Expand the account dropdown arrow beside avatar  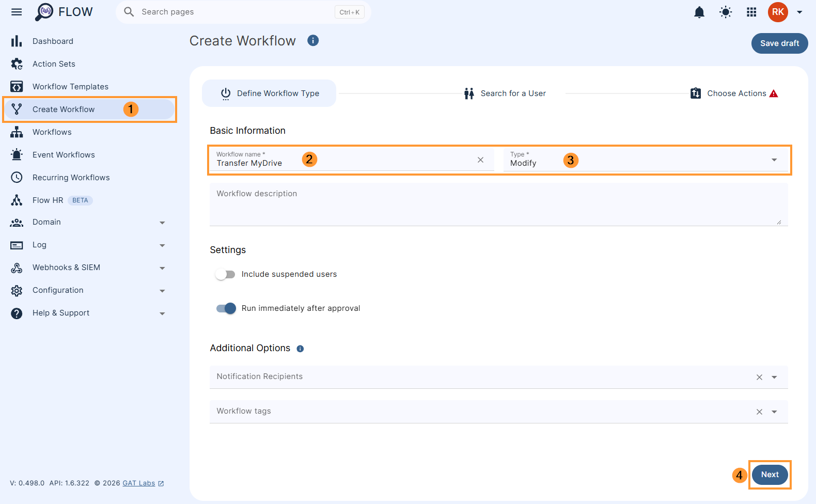pos(799,12)
